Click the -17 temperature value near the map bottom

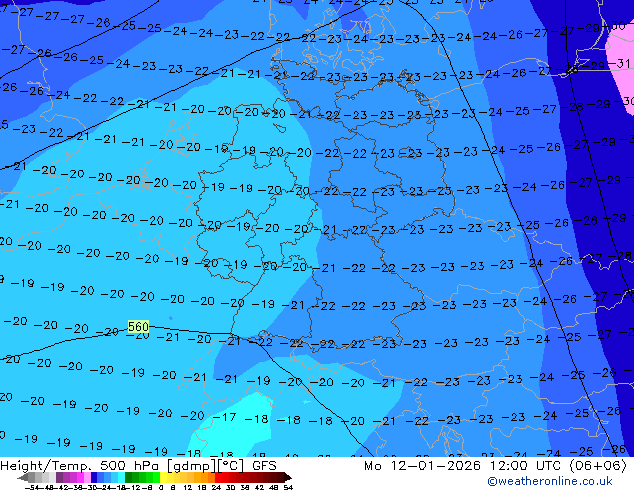point(224,417)
